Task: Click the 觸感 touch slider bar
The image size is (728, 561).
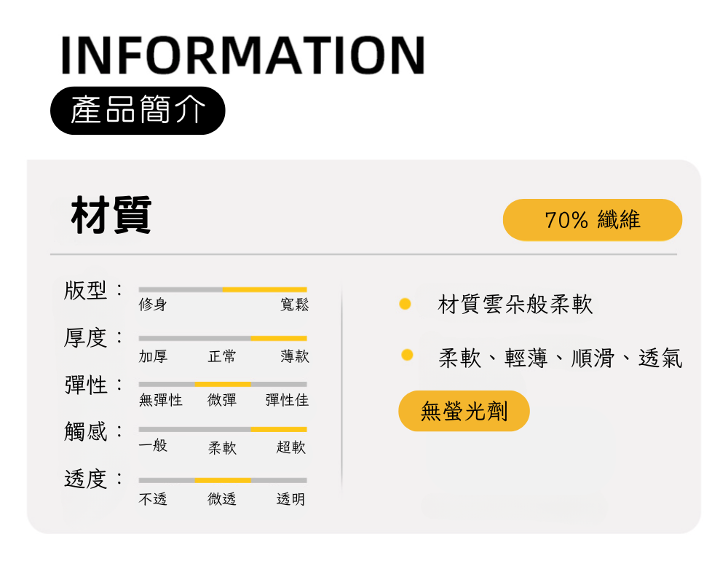Action: [x=223, y=429]
